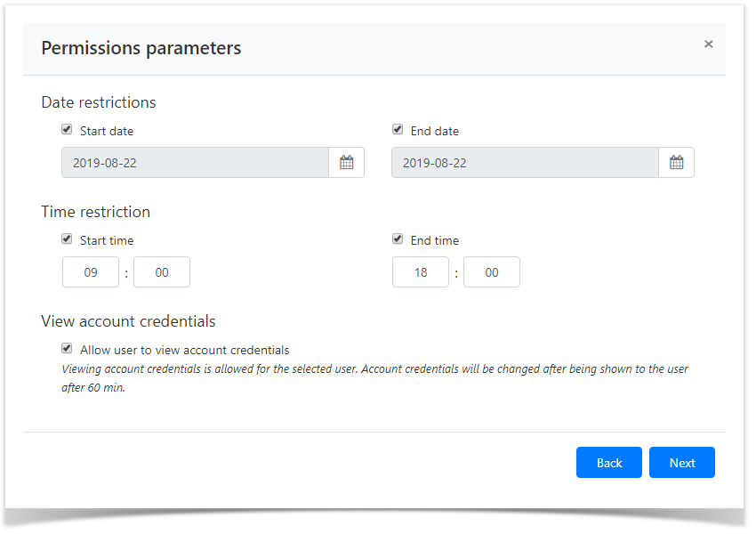Click the Date restrictions section heading
The image size is (756, 534).
click(98, 102)
